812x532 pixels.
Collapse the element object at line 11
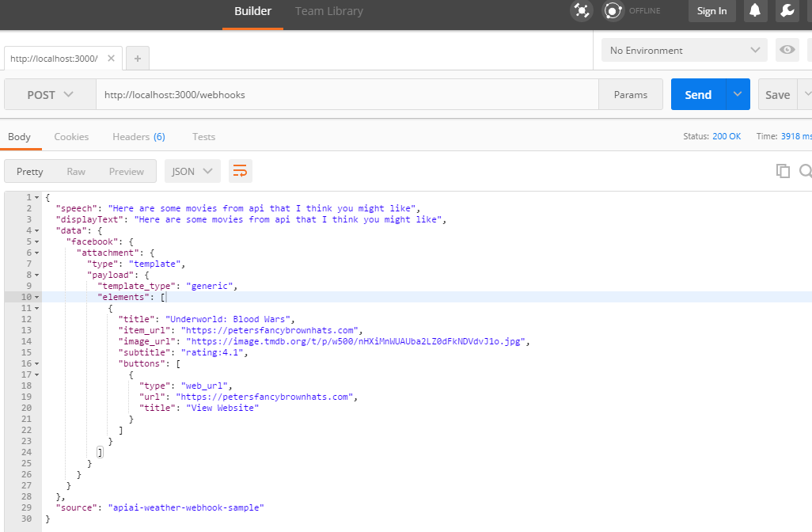pyautogui.click(x=36, y=308)
